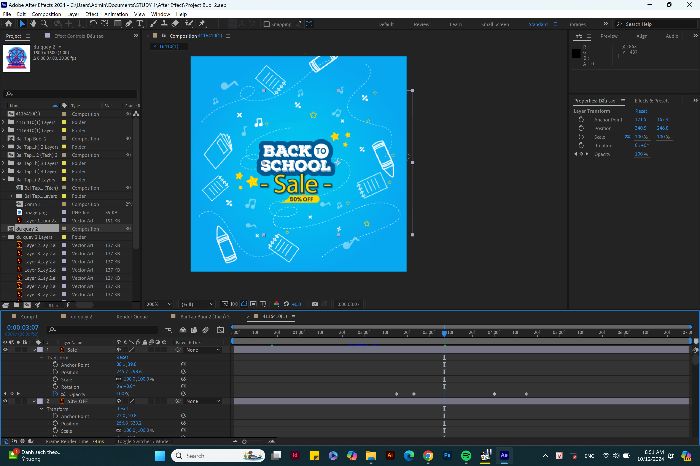
Task: Click current time display 0:00:03:07
Action: [x=23, y=328]
